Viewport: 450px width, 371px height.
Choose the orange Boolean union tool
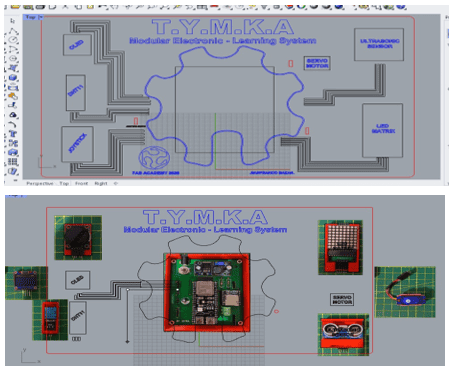click(x=13, y=96)
